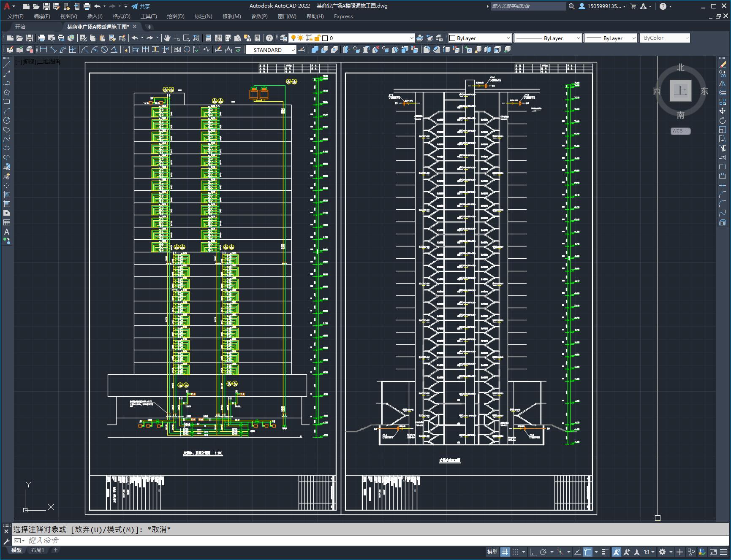Click the 模型 button in status bar
Image resolution: width=731 pixels, height=560 pixels.
(x=492, y=552)
